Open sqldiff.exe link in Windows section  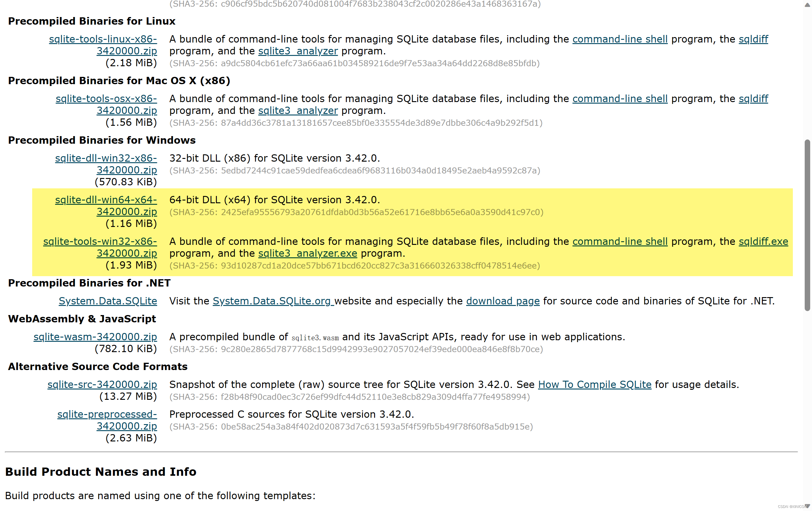(763, 242)
